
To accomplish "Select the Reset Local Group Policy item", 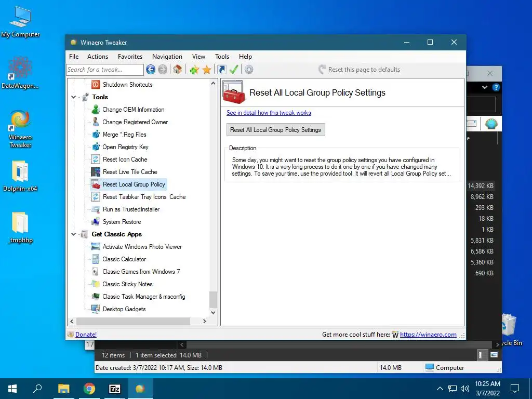I will click(134, 184).
